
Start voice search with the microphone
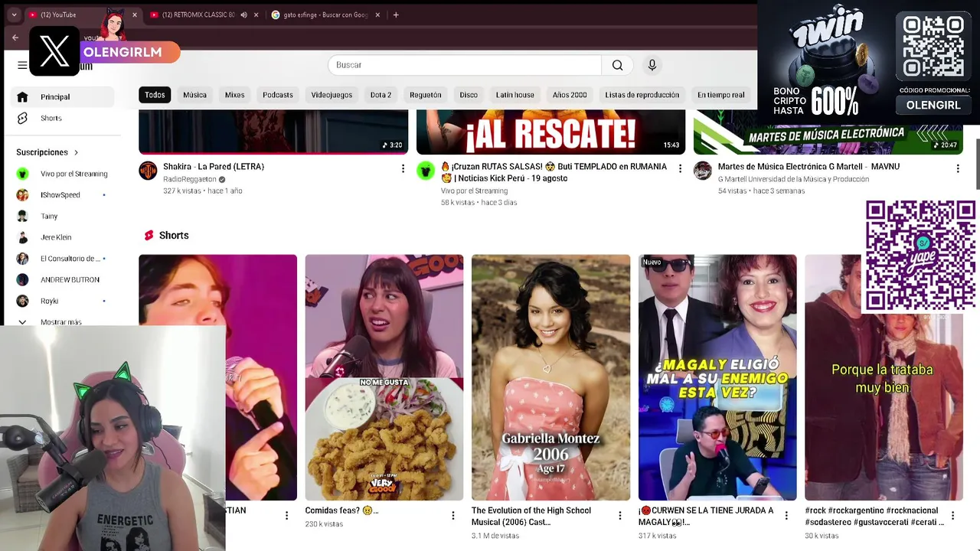coord(652,65)
